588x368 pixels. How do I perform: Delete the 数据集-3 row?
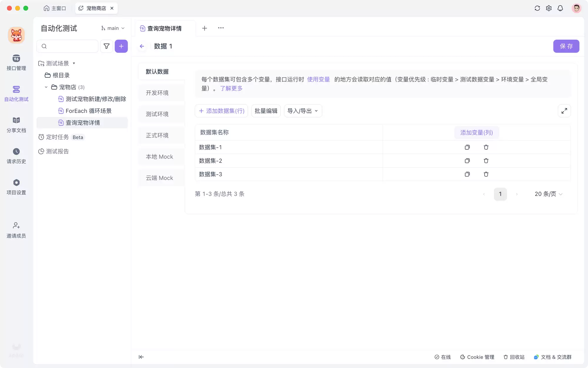486,174
